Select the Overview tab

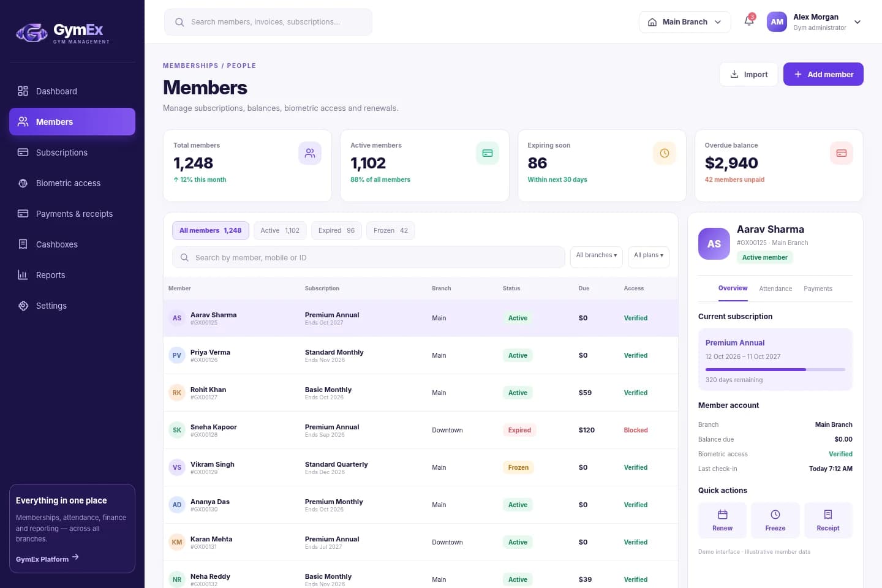(x=733, y=288)
